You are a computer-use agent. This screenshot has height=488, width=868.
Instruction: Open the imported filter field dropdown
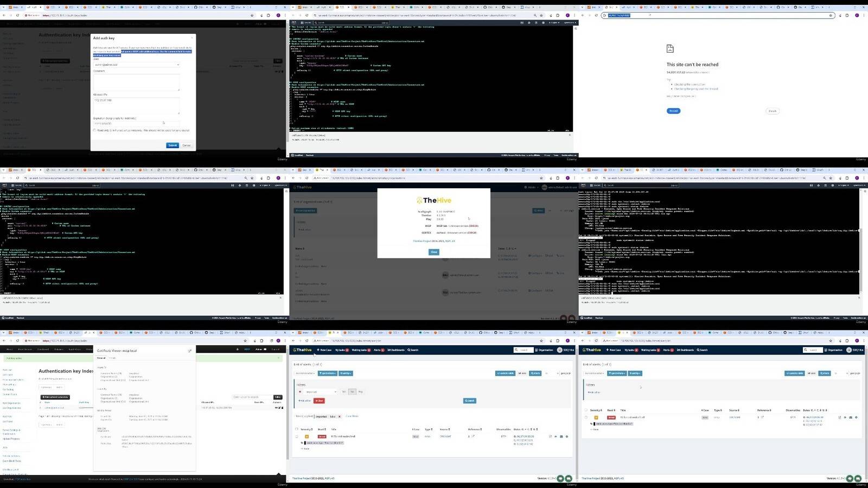(320, 392)
